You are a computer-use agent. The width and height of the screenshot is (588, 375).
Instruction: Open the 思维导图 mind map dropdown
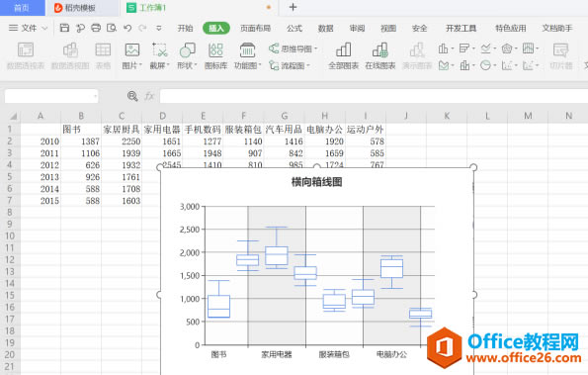click(x=293, y=48)
